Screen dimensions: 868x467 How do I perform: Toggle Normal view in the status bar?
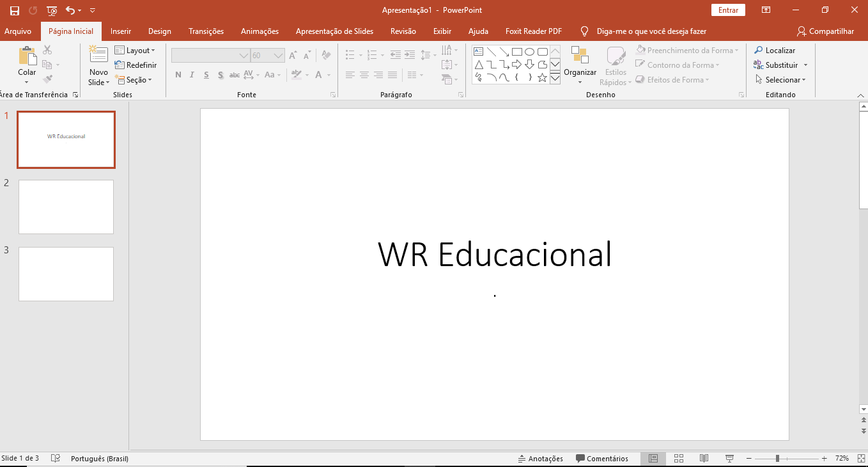[653, 458]
